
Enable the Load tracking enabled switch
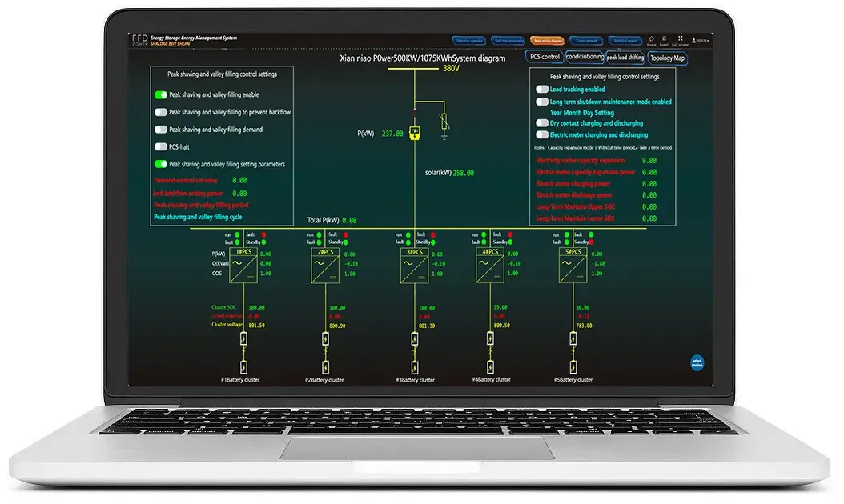click(x=542, y=90)
